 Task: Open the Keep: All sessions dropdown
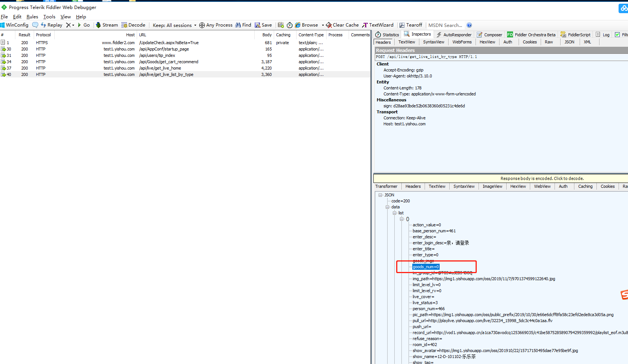point(175,25)
